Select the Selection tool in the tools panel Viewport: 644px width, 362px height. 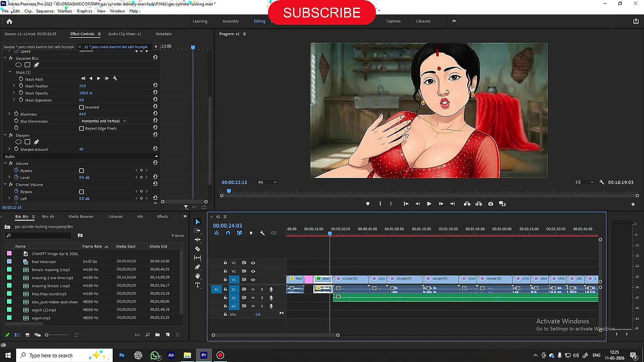(x=197, y=222)
